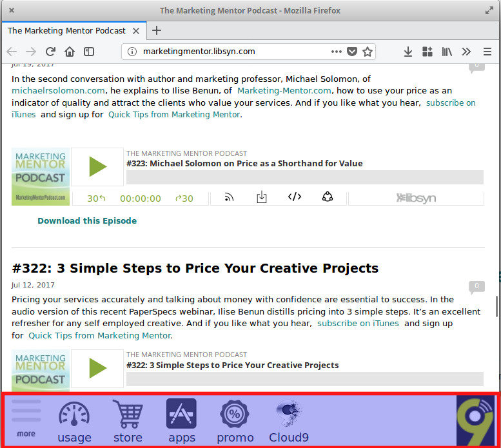501x448 pixels.
Task: Click the RSS subscribe icon in player
Action: pyautogui.click(x=228, y=198)
